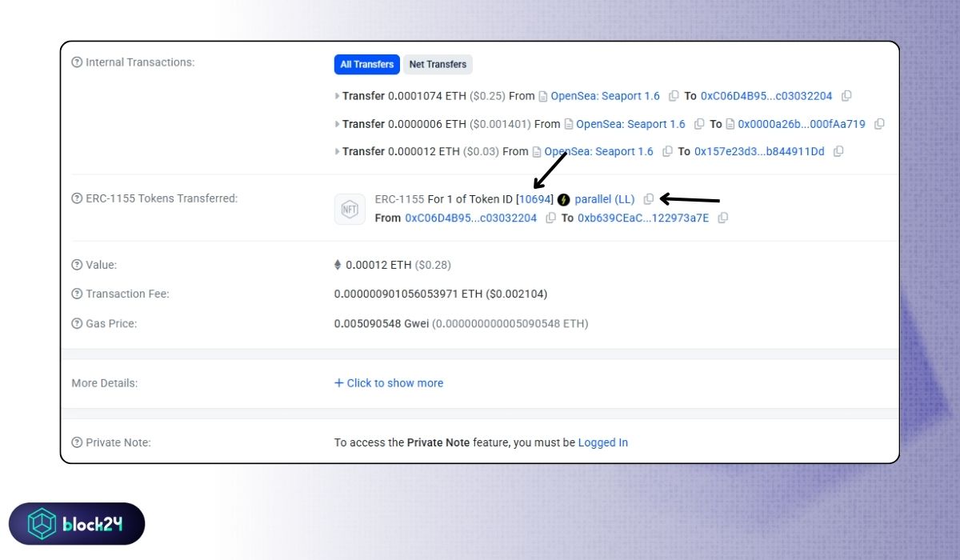
Task: Expand the 0.0001074 ETH transfer row
Action: (338, 96)
